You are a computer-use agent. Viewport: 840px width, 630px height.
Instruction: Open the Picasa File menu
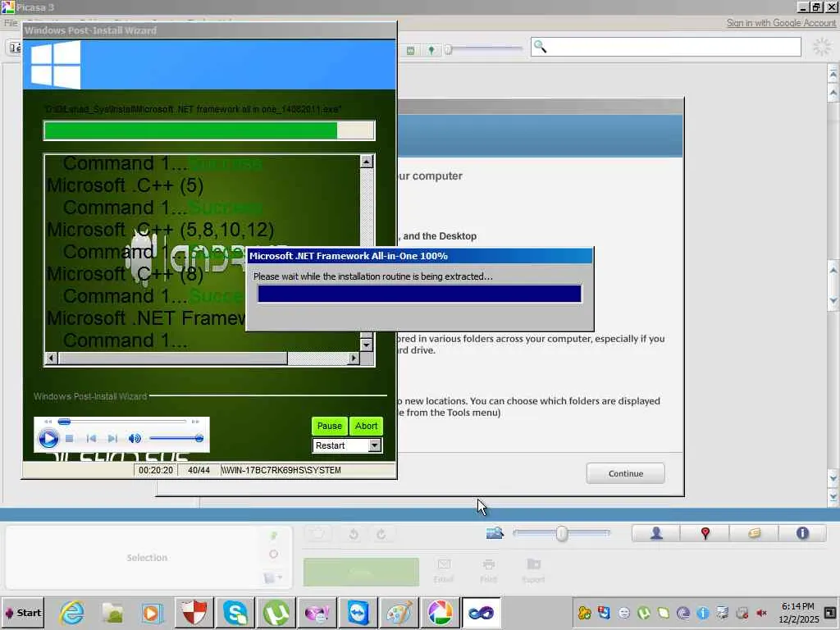(x=11, y=23)
